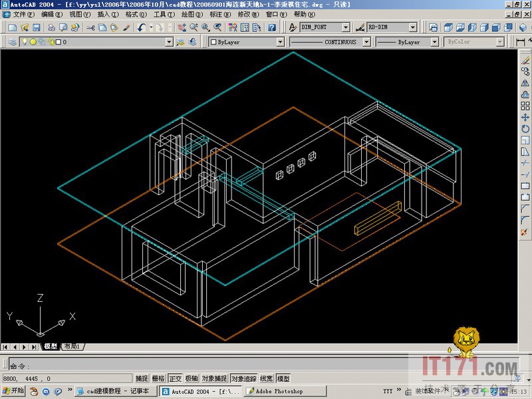
Task: Open the Help question mark icon
Action: 273,28
